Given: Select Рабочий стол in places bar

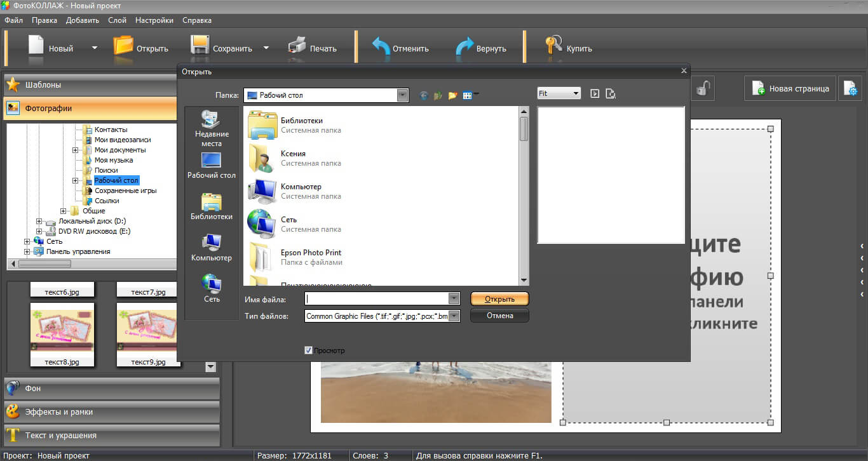Looking at the screenshot, I should 212,166.
